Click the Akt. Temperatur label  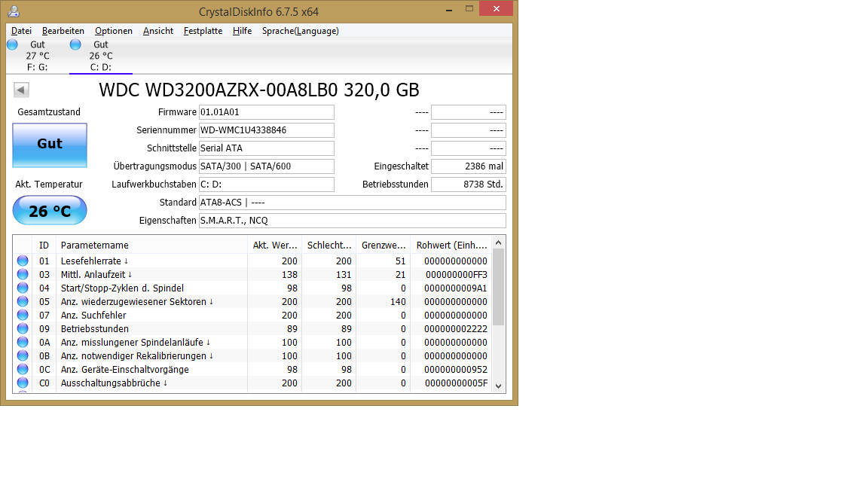pyautogui.click(x=49, y=185)
